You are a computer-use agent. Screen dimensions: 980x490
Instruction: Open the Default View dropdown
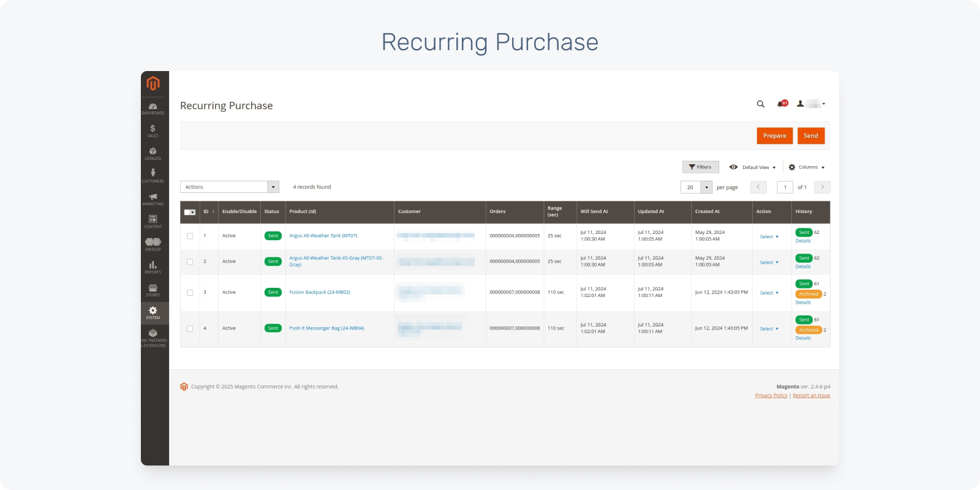753,167
